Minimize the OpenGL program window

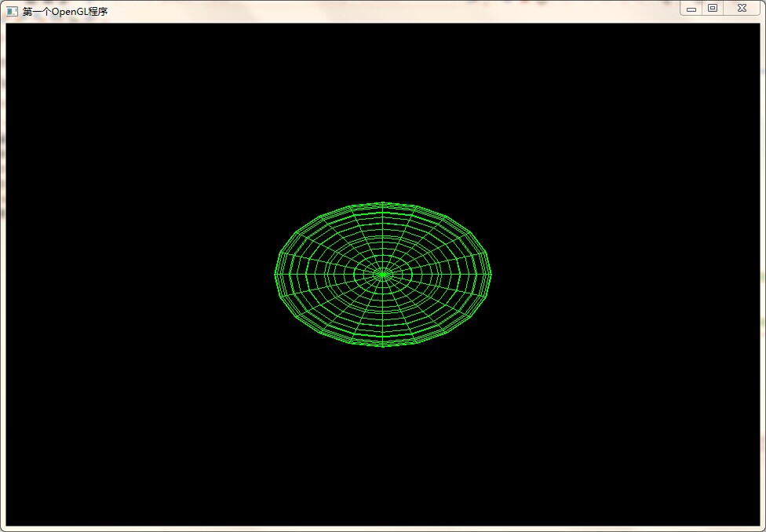[x=691, y=9]
